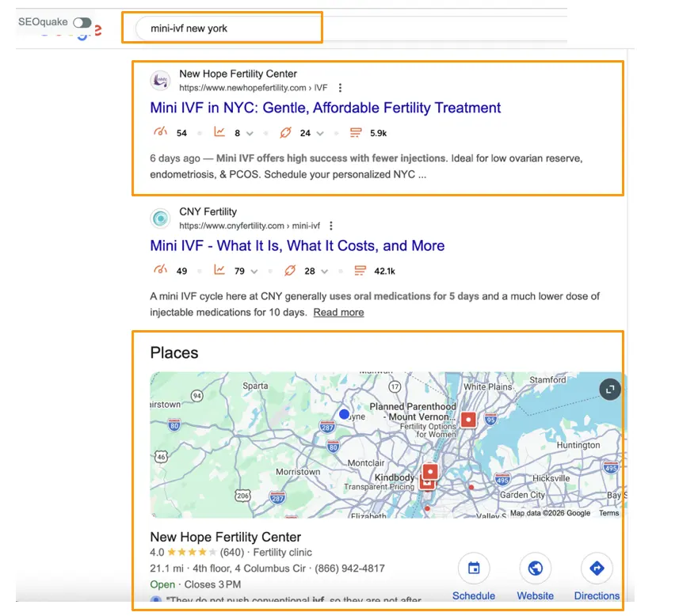The image size is (679, 616).
Task: Click the Website globe icon button
Action: point(535,568)
